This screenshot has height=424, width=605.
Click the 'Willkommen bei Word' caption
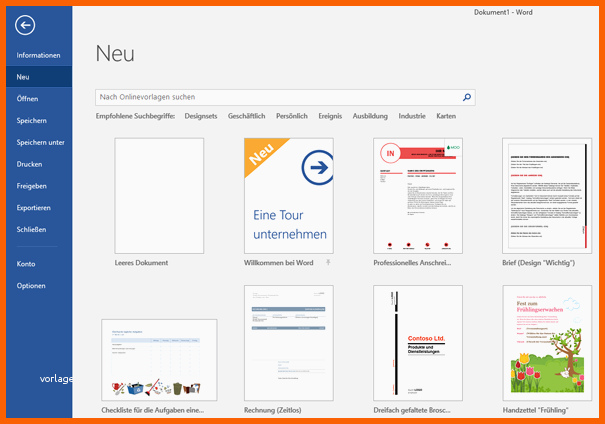[x=279, y=263]
